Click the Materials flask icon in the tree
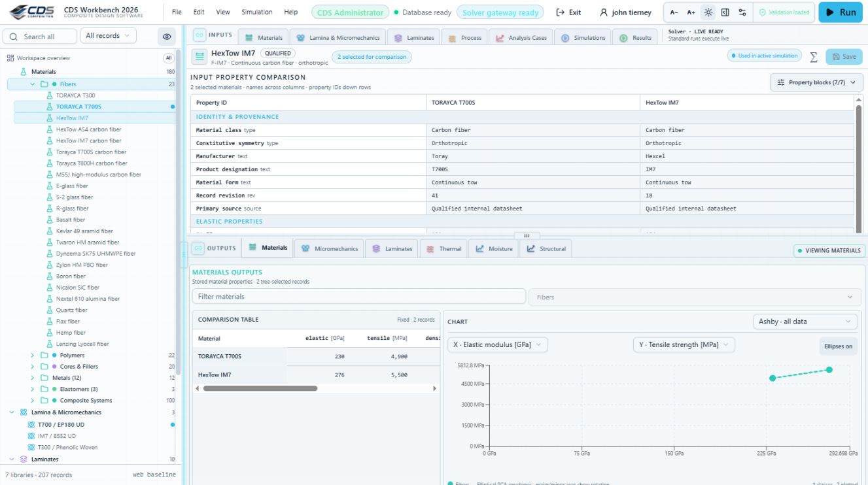Image resolution: width=868 pixels, height=485 pixels. pos(24,72)
